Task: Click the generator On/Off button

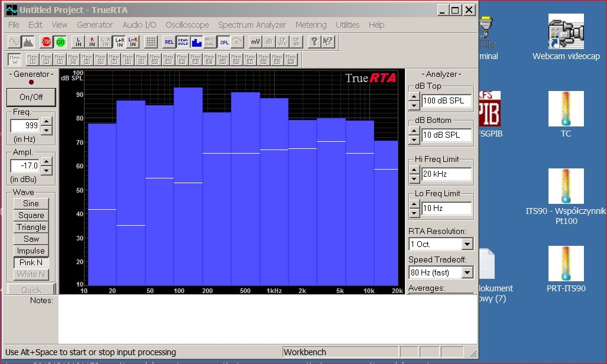Action: coord(31,97)
